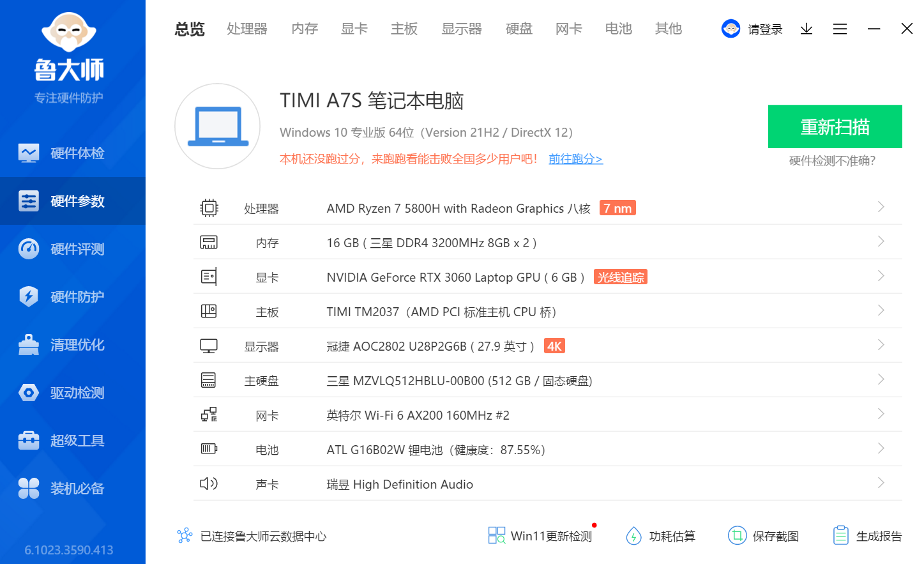Image resolution: width=924 pixels, height=564 pixels.
Task: Expand the 网卡 row chevron
Action: [x=881, y=414]
